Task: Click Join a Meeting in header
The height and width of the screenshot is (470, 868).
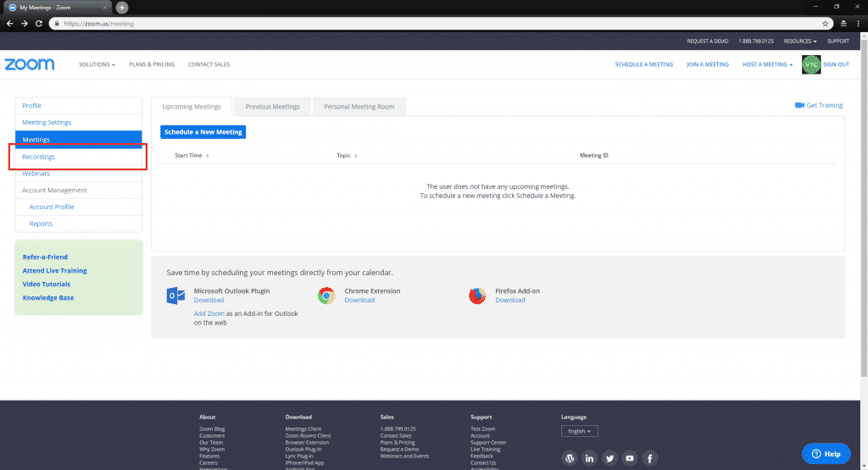Action: click(708, 64)
